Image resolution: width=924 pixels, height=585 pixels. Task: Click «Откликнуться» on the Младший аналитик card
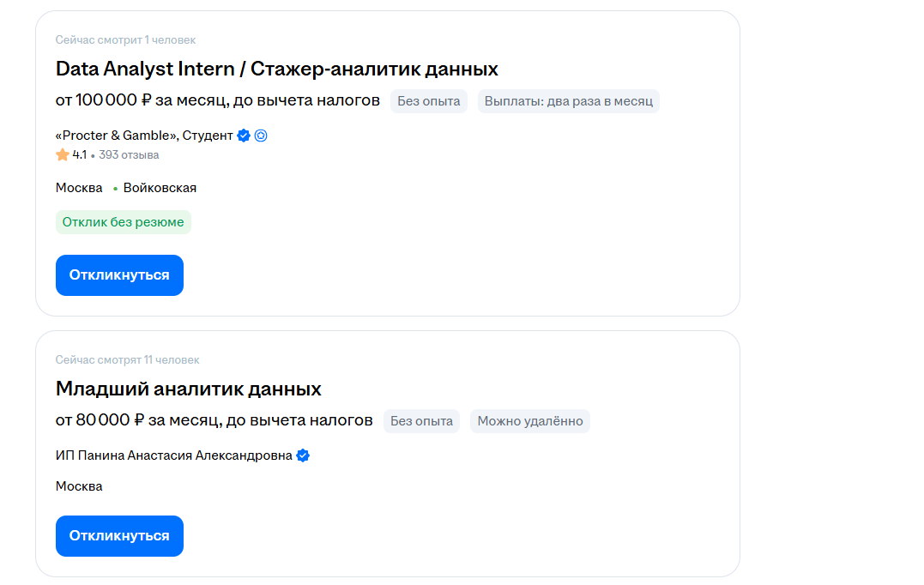click(x=119, y=535)
